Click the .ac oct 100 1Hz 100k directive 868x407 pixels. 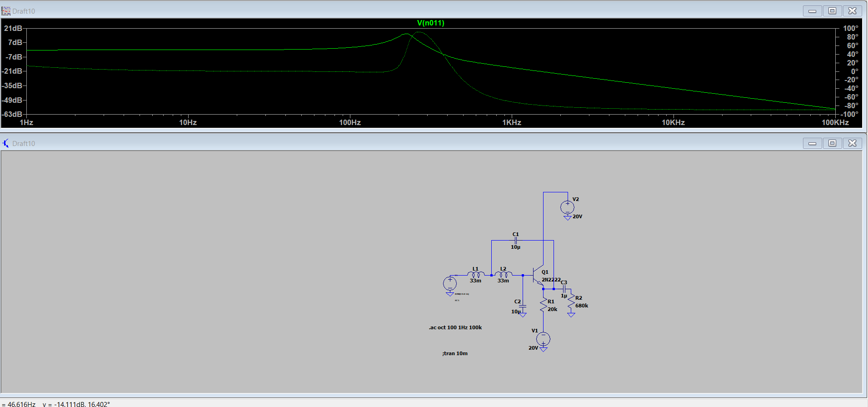pos(455,327)
